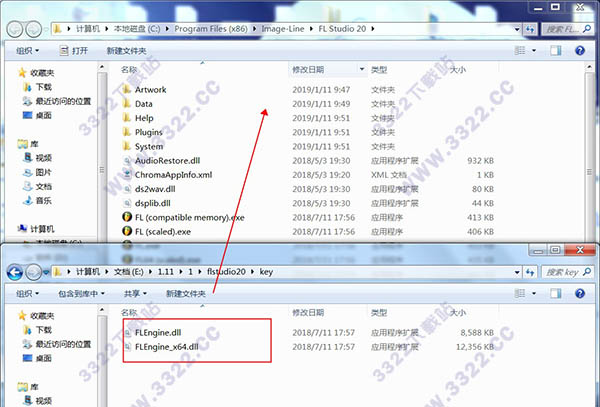
Task: Refresh the key folder view
Action: [530, 272]
